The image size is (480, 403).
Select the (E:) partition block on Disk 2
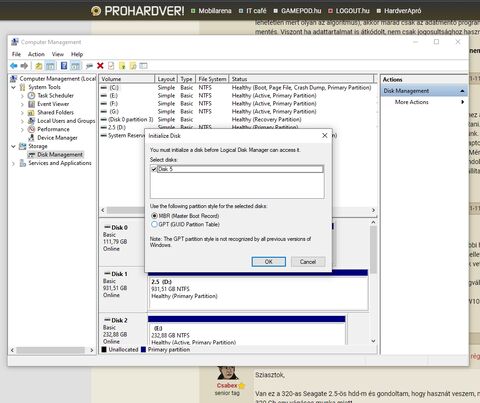pyautogui.click(x=247, y=331)
